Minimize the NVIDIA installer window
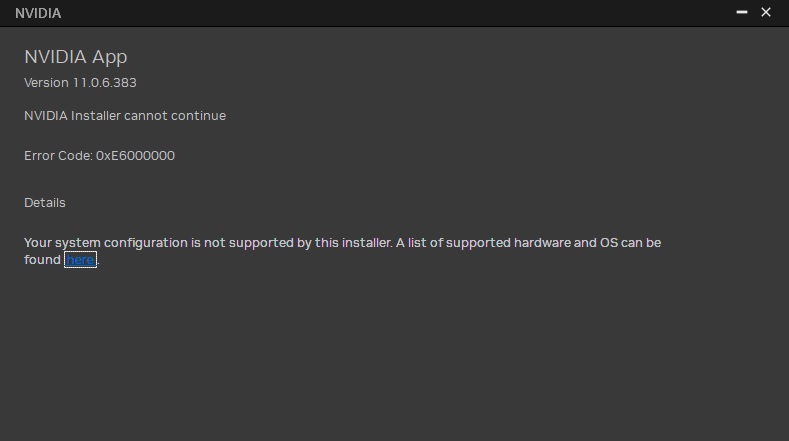This screenshot has width=789, height=441. 742,13
